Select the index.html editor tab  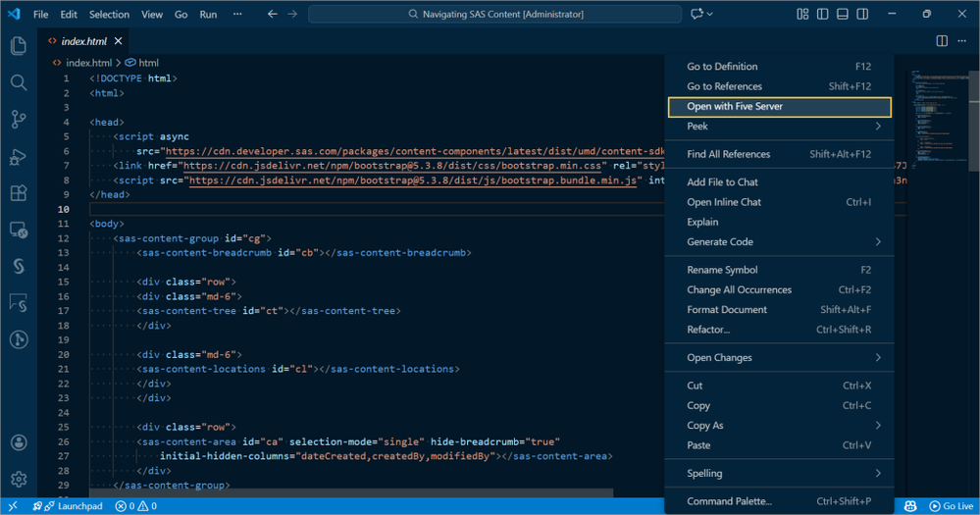click(85, 41)
